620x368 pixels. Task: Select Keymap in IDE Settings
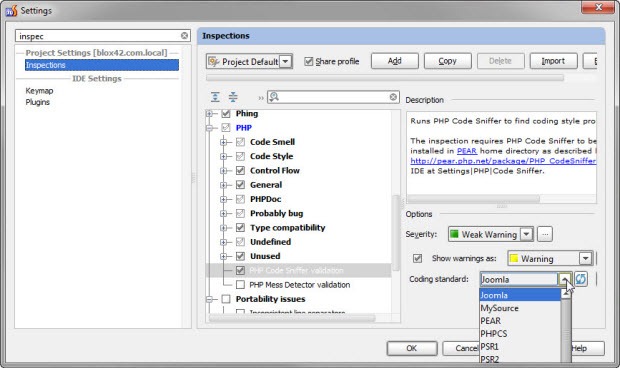[x=39, y=91]
